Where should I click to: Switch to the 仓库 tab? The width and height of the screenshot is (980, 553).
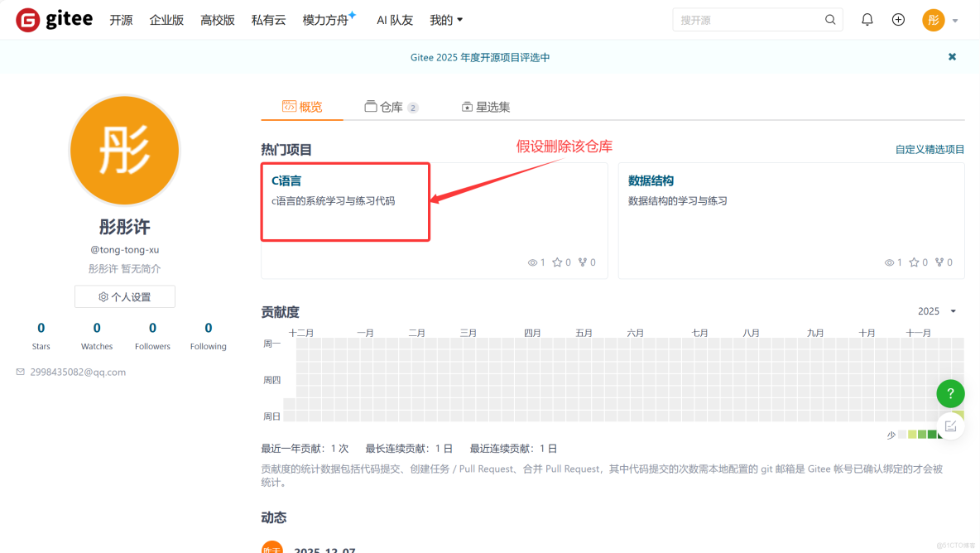tap(391, 106)
